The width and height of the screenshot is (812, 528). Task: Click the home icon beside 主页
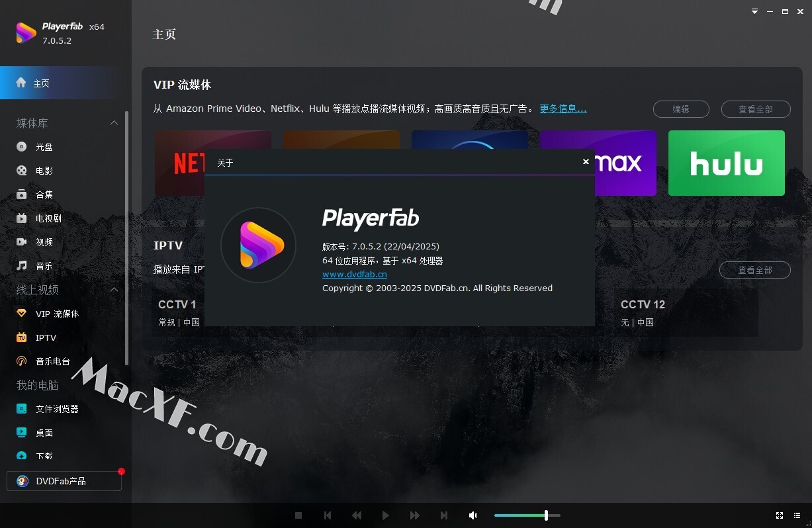coord(21,83)
